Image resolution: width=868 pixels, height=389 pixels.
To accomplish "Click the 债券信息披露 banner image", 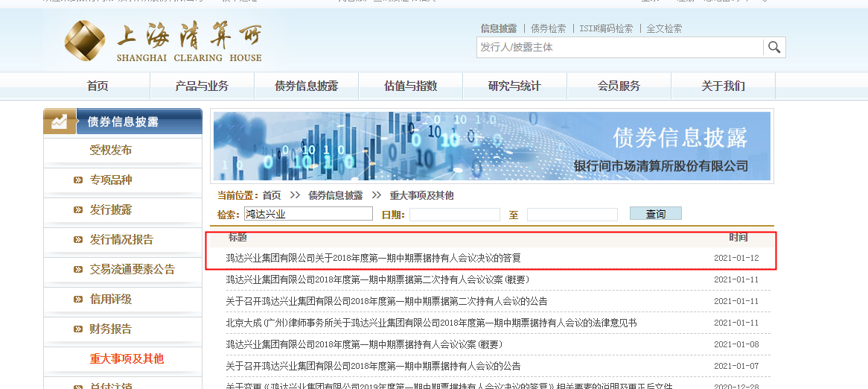I will 491,146.
